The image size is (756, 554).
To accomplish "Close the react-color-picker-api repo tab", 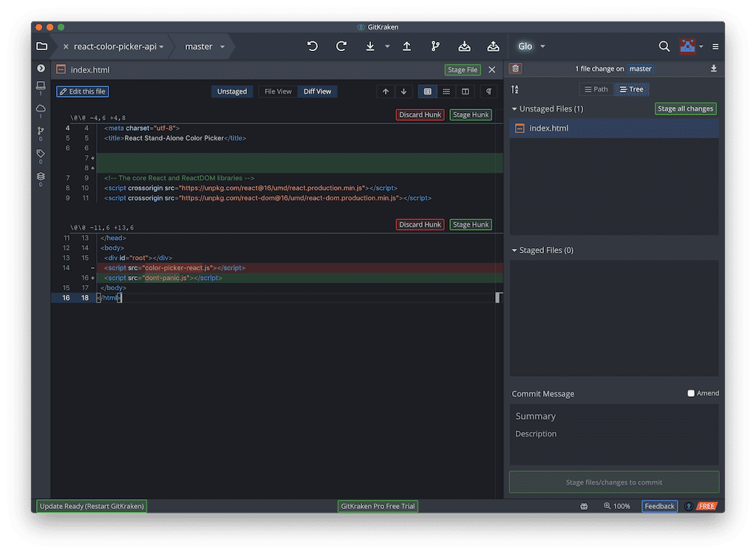I will point(66,47).
